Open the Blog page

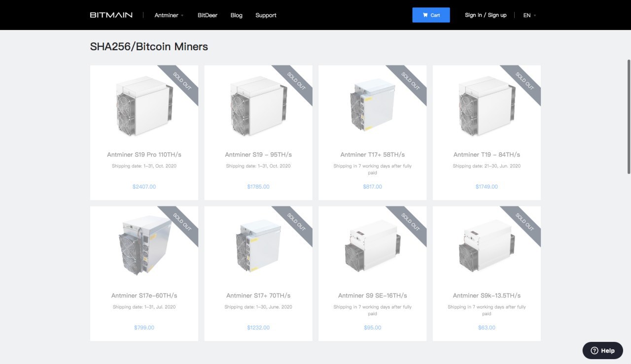(x=237, y=15)
